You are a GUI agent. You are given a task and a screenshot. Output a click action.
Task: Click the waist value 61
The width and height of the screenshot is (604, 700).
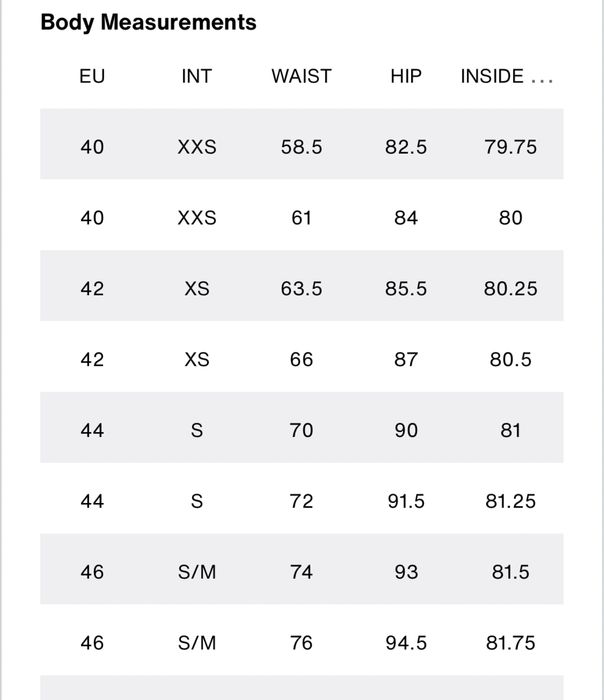[x=301, y=218]
